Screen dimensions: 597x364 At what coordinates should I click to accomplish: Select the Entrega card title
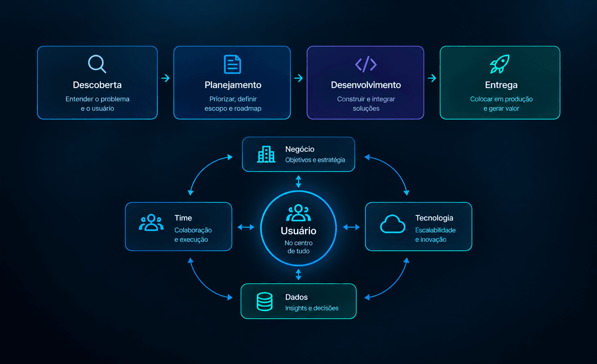pos(501,85)
